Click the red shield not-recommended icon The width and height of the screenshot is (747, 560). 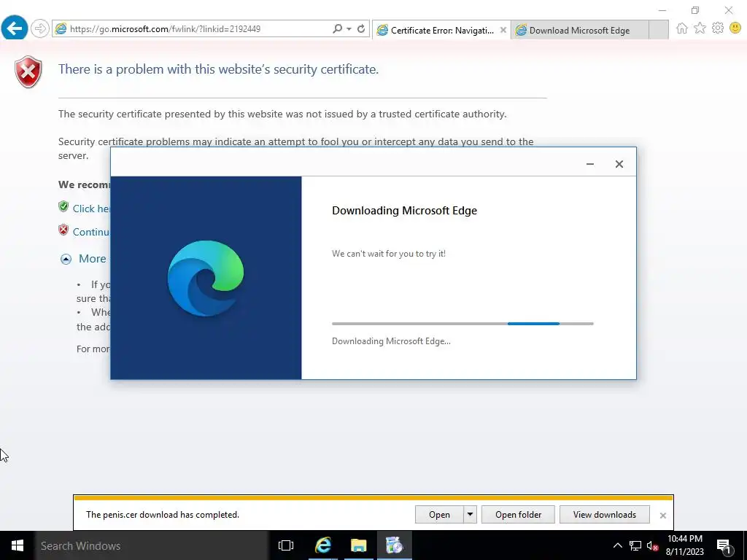[x=63, y=230]
